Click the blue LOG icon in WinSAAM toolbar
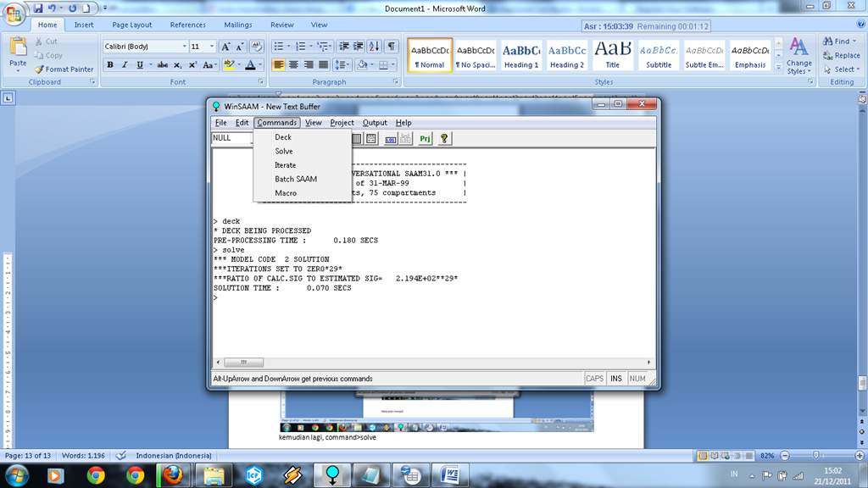This screenshot has width=868, height=488. click(x=390, y=138)
